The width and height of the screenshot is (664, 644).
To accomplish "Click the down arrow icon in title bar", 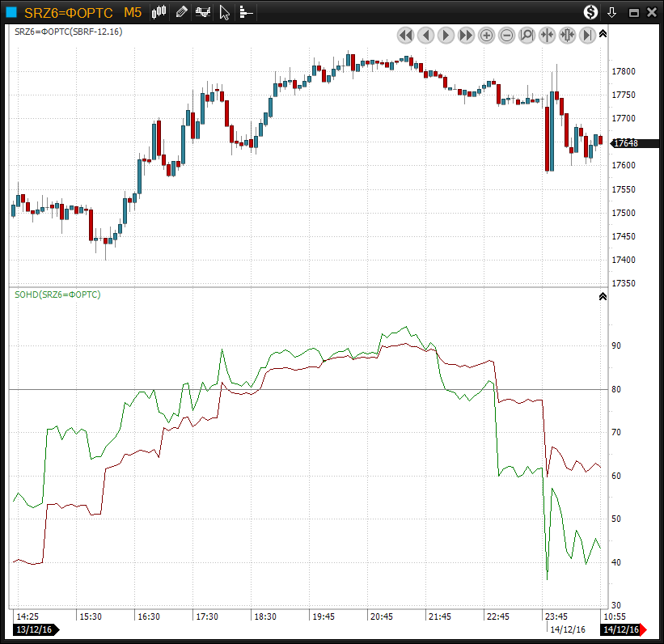I will click(612, 12).
